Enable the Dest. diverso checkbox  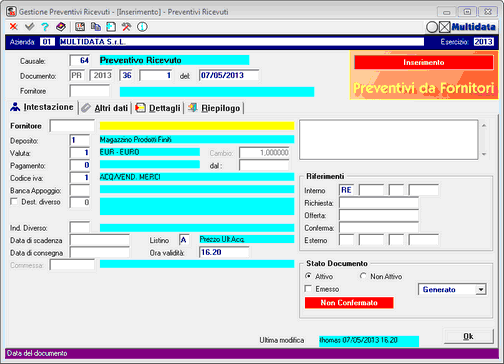point(14,202)
